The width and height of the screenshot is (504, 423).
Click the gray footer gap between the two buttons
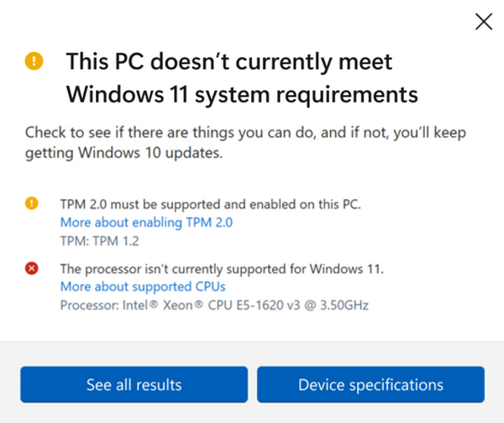(x=252, y=385)
